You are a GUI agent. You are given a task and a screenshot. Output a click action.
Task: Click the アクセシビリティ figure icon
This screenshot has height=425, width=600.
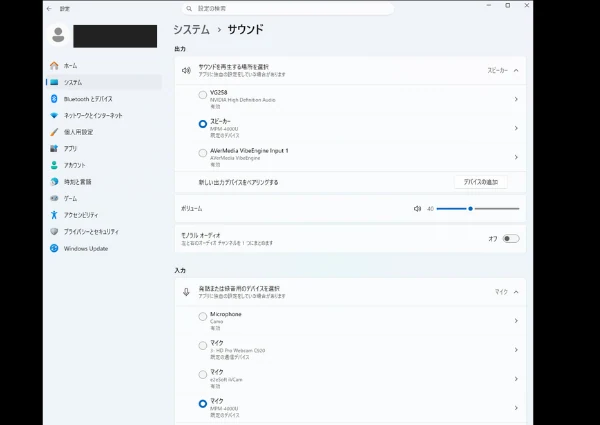(x=54, y=215)
